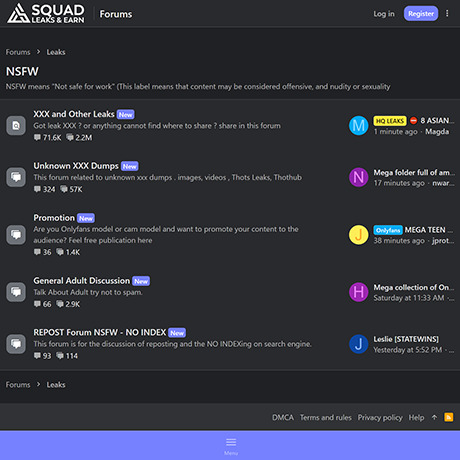Click the '38 minutes ago' timestamp
This screenshot has height=460, width=460.
click(x=399, y=241)
